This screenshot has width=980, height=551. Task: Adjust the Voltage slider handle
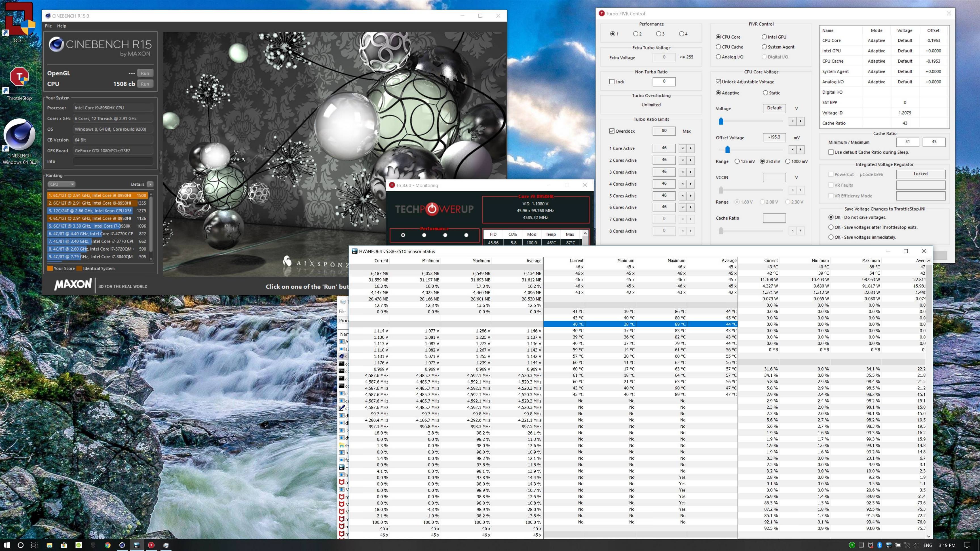[721, 121]
